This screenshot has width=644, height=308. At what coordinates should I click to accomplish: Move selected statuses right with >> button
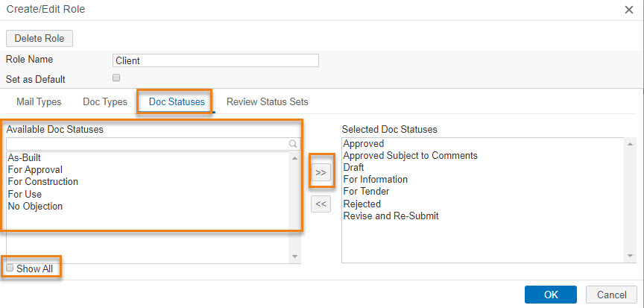point(321,172)
